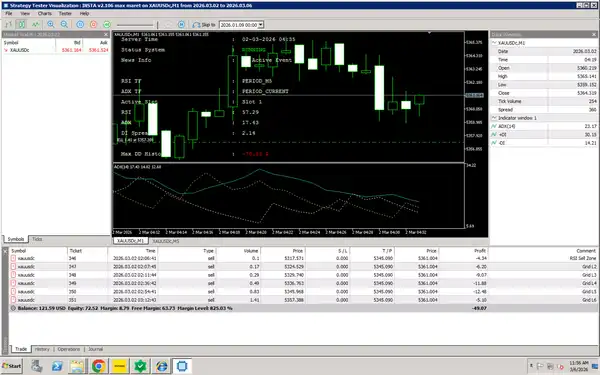This screenshot has height=375, width=600.
Task: Open the Journal tab
Action: click(x=95, y=349)
